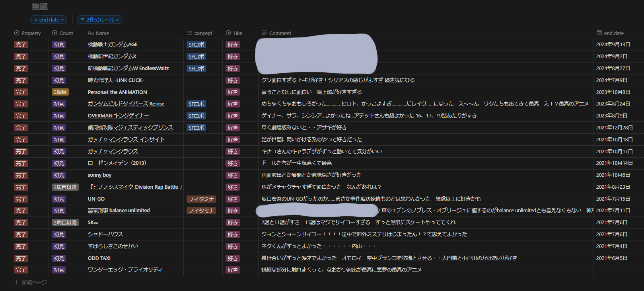This screenshot has width=644, height=291.
Task: Open the Persona4 the ANIMATION page
Action: click(x=117, y=92)
